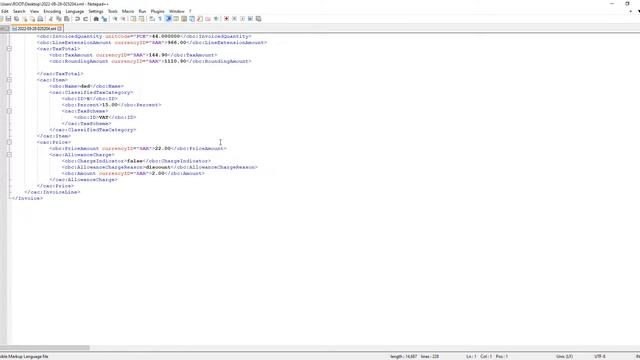Viewport: 640px width, 360px height.
Task: Toggle synchronize horizontal scrolling icon
Action: click(x=142, y=19)
